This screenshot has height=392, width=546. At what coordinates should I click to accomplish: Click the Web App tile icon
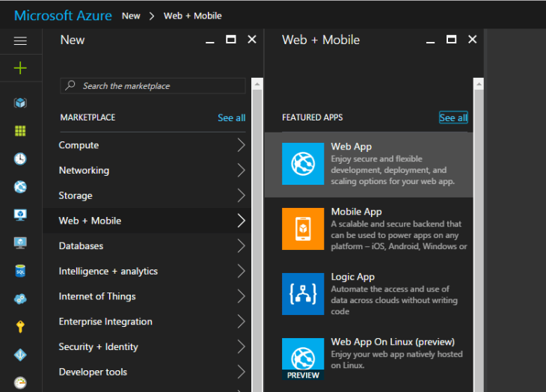[303, 164]
